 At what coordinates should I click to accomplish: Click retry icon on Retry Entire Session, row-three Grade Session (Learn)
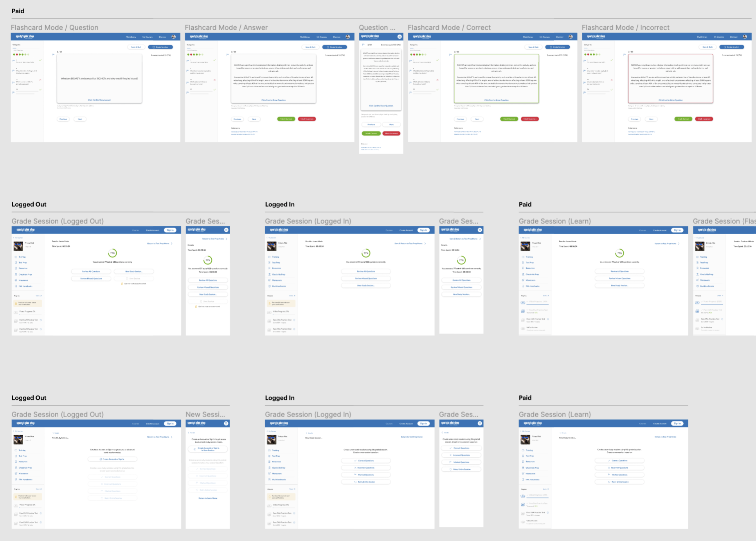coord(609,482)
